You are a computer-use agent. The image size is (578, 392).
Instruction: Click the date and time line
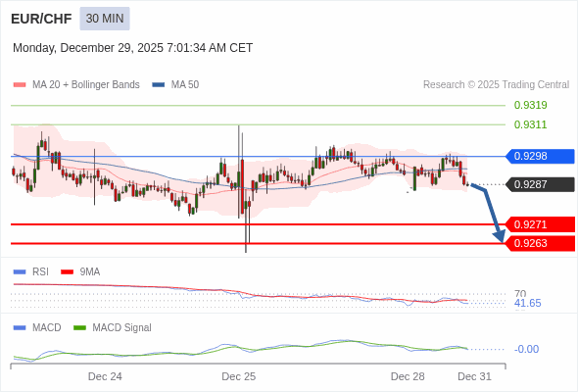click(x=132, y=48)
